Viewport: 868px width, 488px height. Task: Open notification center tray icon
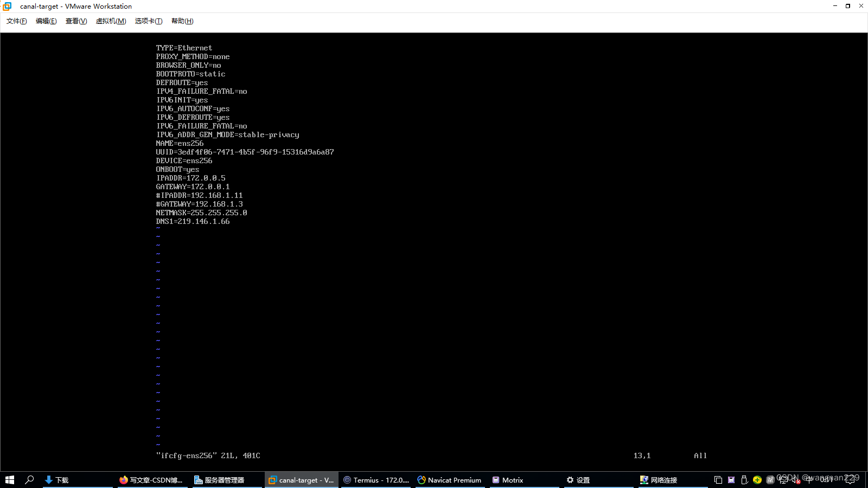pos(850,480)
